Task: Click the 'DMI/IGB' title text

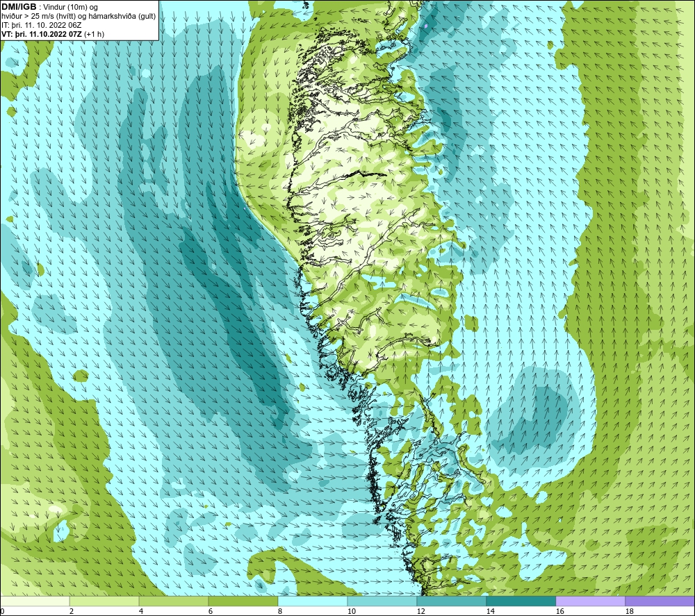Action: click(19, 7)
